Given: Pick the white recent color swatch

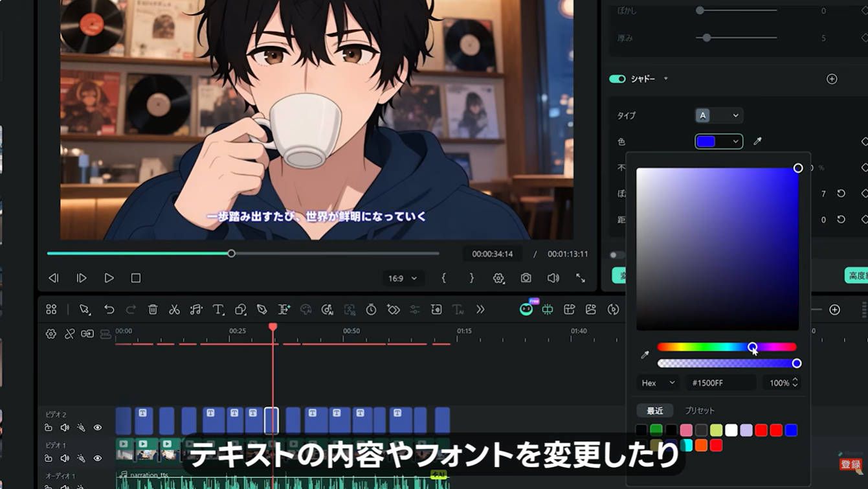Looking at the screenshot, I should (x=731, y=430).
